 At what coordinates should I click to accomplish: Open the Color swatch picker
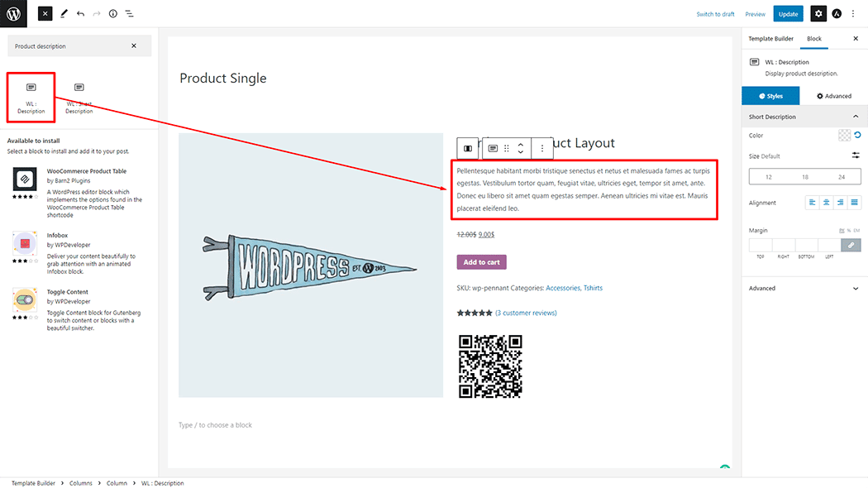click(844, 135)
